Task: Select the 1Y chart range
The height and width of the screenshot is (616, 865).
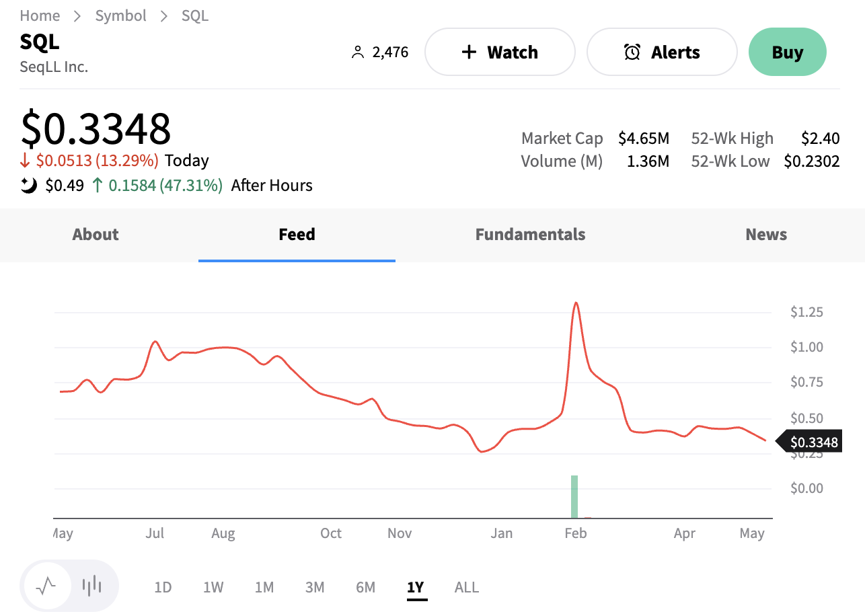Action: pyautogui.click(x=416, y=588)
